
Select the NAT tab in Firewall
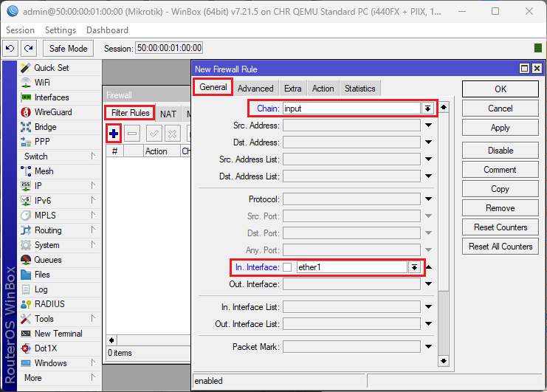point(168,114)
